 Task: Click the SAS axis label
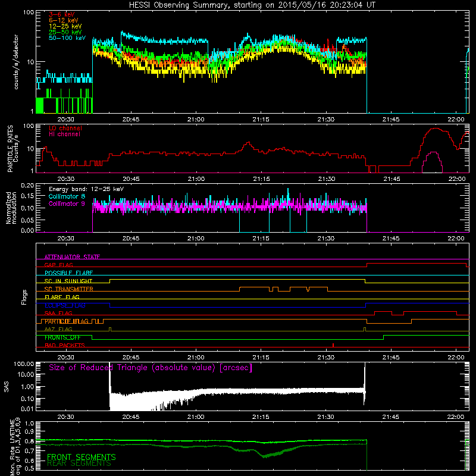coord(6,387)
